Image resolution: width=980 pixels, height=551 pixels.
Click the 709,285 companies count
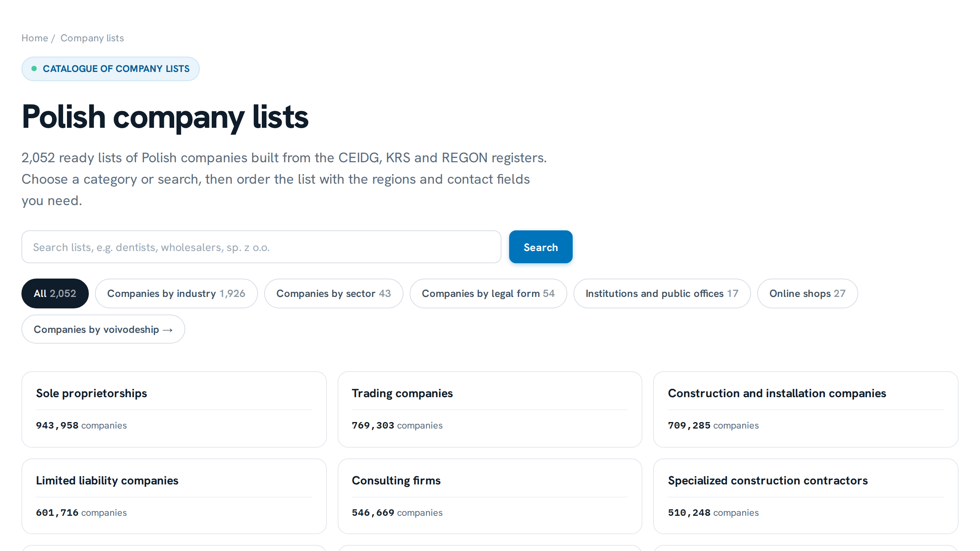713,425
